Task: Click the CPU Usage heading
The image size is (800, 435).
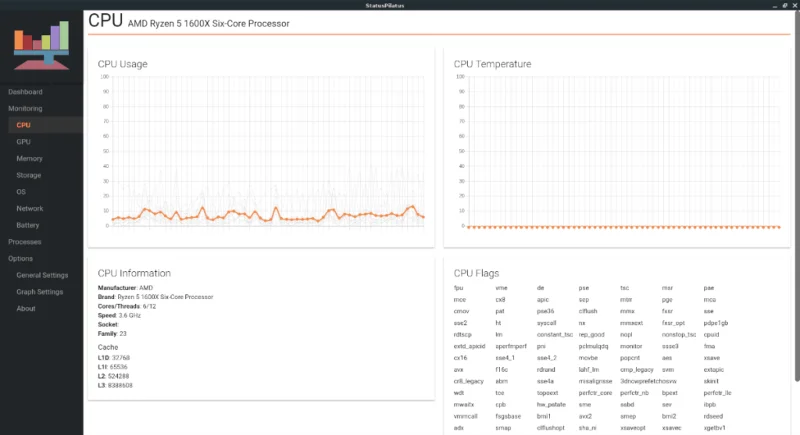Action: pos(122,64)
